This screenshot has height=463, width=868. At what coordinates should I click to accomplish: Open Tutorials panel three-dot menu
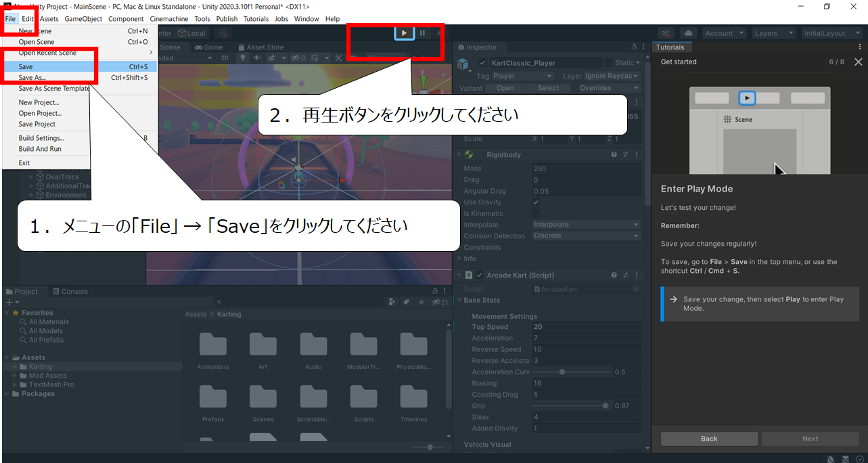point(861,47)
